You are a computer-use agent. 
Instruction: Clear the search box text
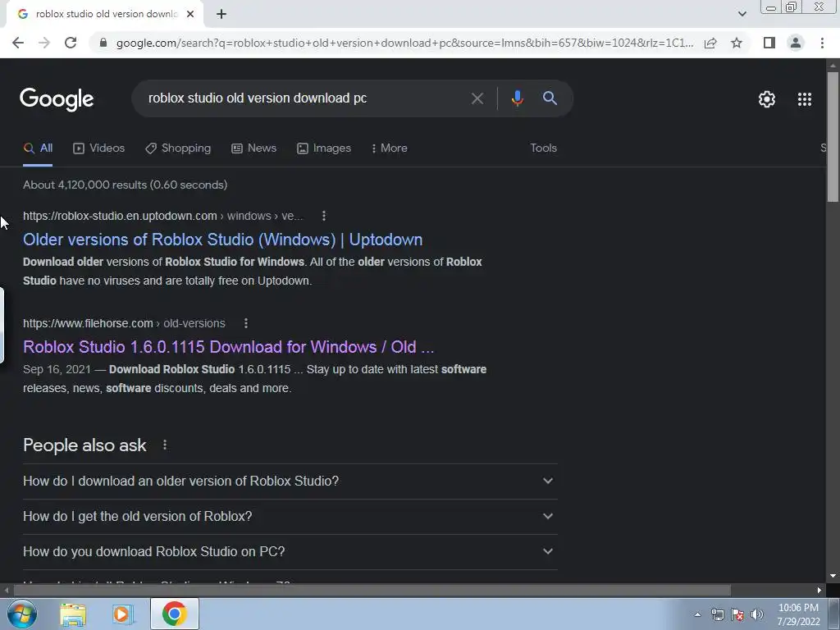[x=477, y=98]
